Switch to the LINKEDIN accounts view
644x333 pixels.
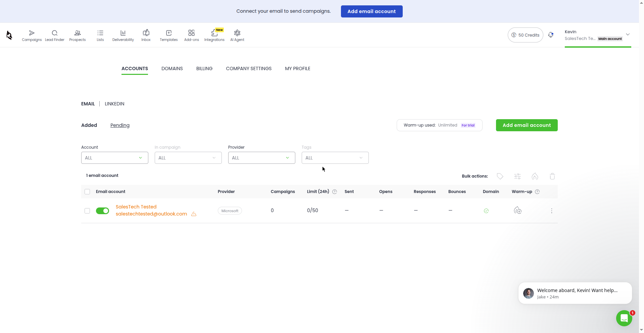click(x=114, y=104)
